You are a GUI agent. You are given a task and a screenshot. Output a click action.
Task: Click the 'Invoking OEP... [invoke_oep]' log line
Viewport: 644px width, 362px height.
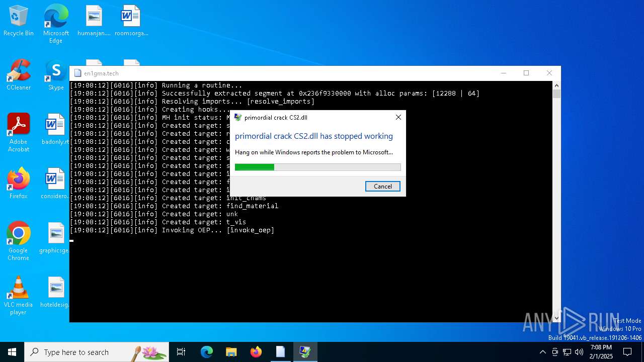coord(172,230)
